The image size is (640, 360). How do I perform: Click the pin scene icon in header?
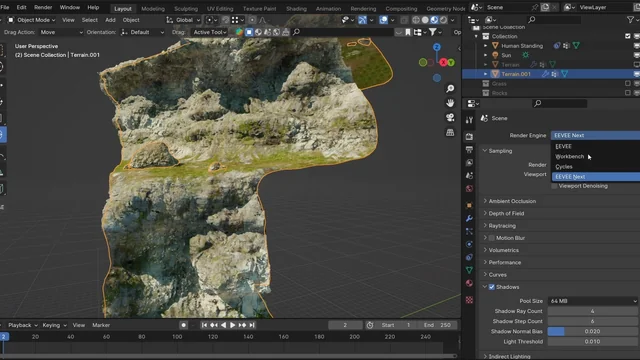tap(534, 7)
